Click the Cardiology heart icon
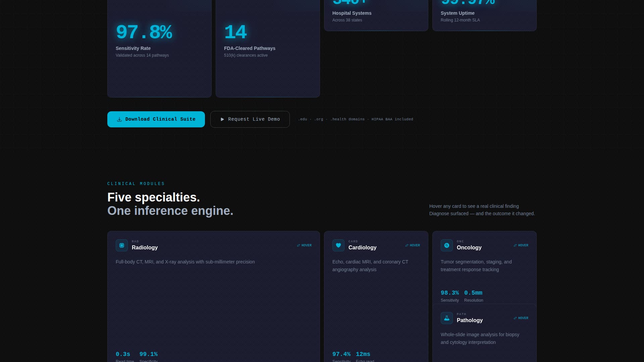Screen dimensions: 644x362 (x=338, y=245)
